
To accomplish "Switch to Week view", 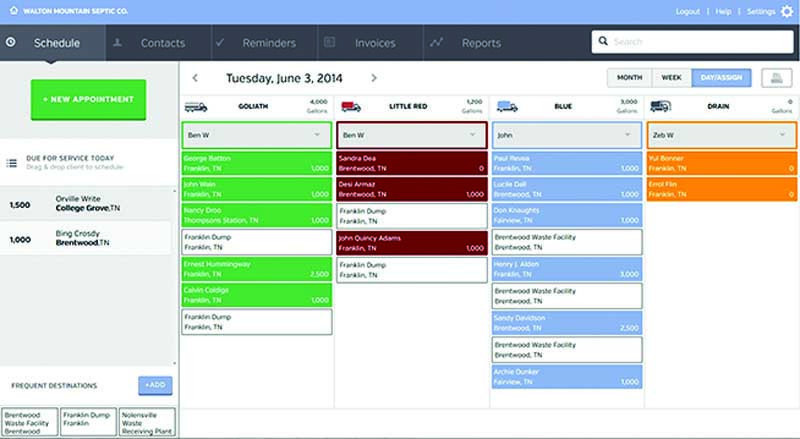I will pos(671,78).
